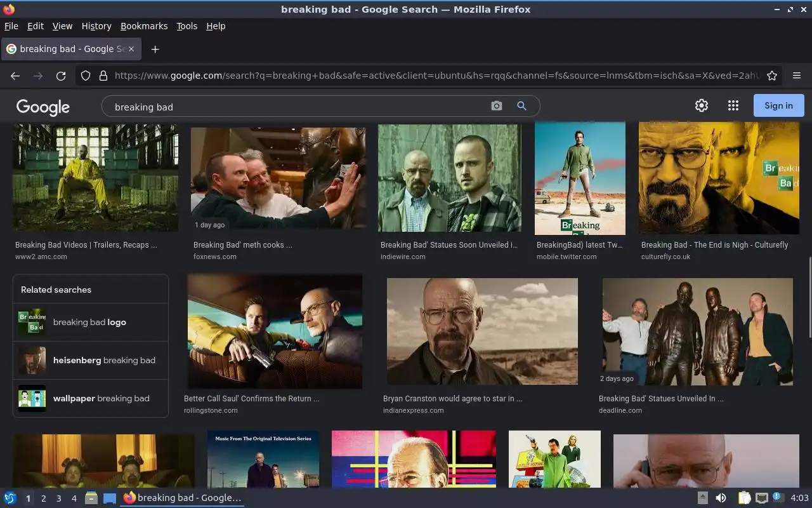Open tracking protection shield icon
The width and height of the screenshot is (812, 508).
coord(86,76)
